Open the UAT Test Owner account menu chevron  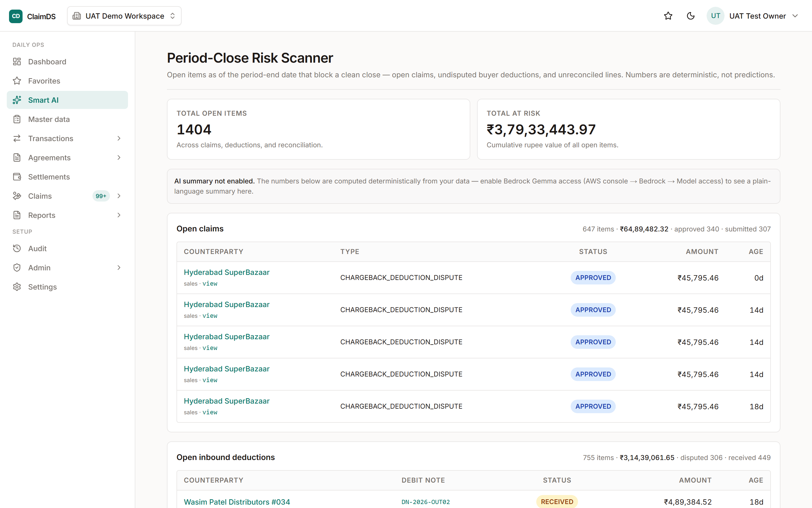pyautogui.click(x=795, y=16)
